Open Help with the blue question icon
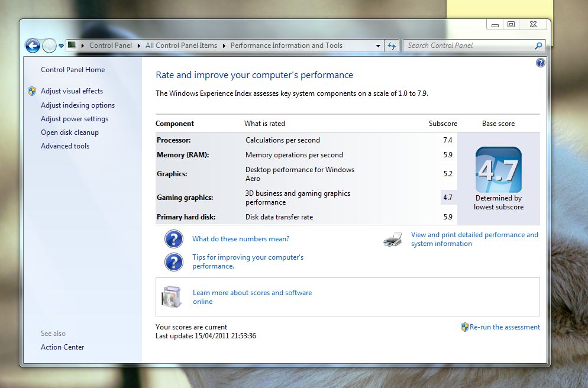 (x=540, y=63)
